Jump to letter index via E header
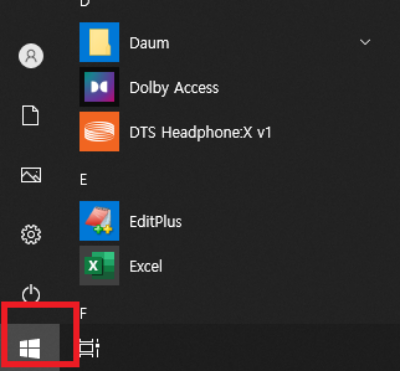Image resolution: width=400 pixels, height=371 pixels. [x=84, y=180]
